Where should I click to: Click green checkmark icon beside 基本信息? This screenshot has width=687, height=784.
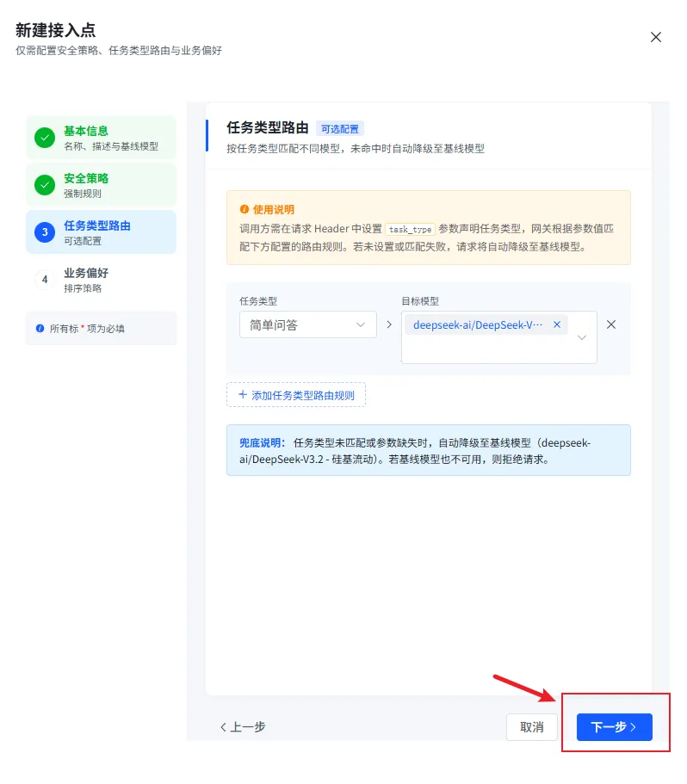pyautogui.click(x=45, y=138)
